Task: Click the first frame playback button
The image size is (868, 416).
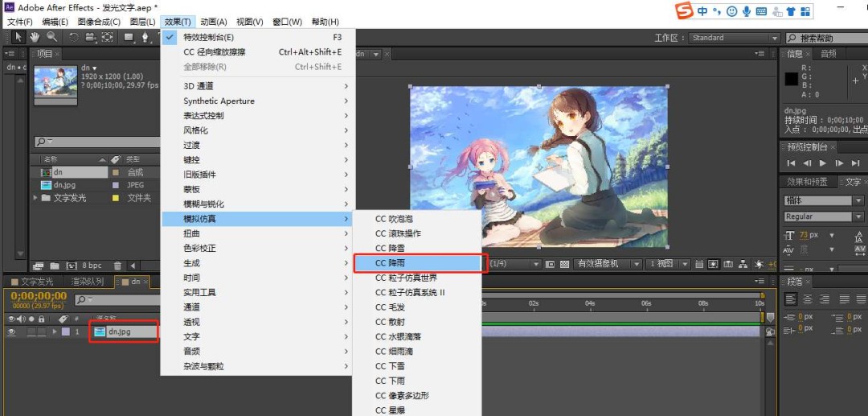Action: tap(791, 163)
